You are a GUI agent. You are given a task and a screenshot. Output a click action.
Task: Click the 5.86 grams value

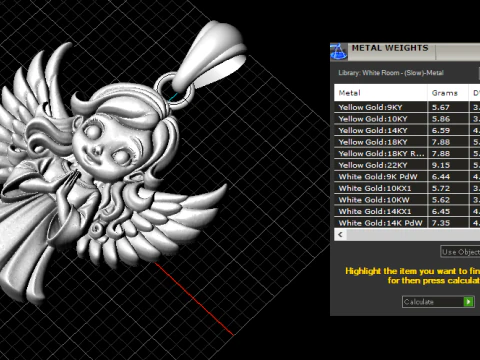point(441,119)
